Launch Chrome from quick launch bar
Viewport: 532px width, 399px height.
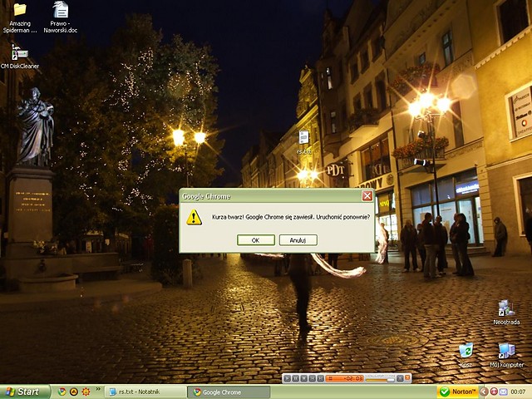pyautogui.click(x=62, y=392)
